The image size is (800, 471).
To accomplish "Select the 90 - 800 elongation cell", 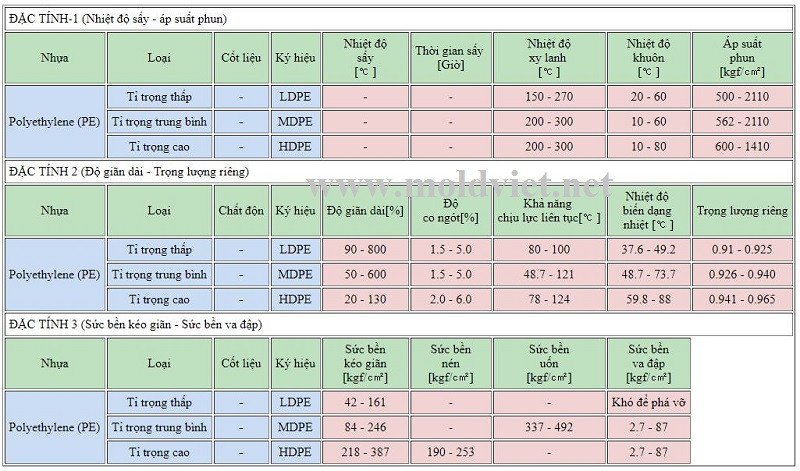I will (365, 250).
